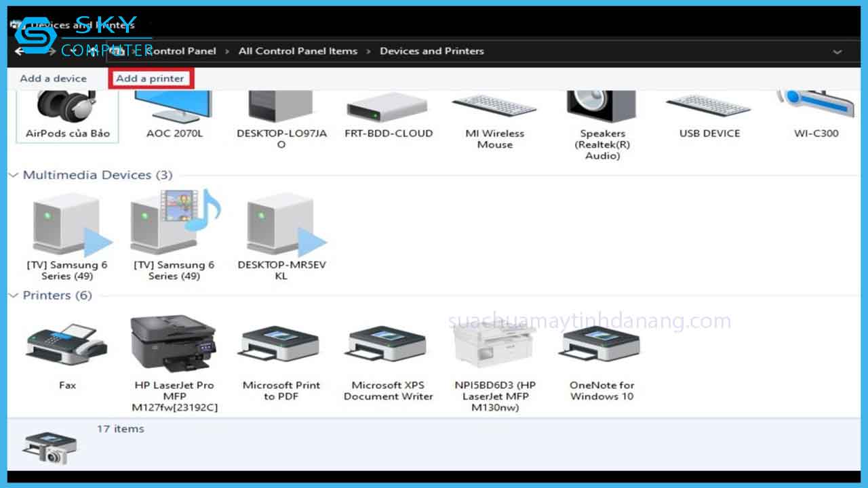Screen dimensions: 868x488
Task: Select Microsoft XPS Document Writer printer
Action: [388, 361]
